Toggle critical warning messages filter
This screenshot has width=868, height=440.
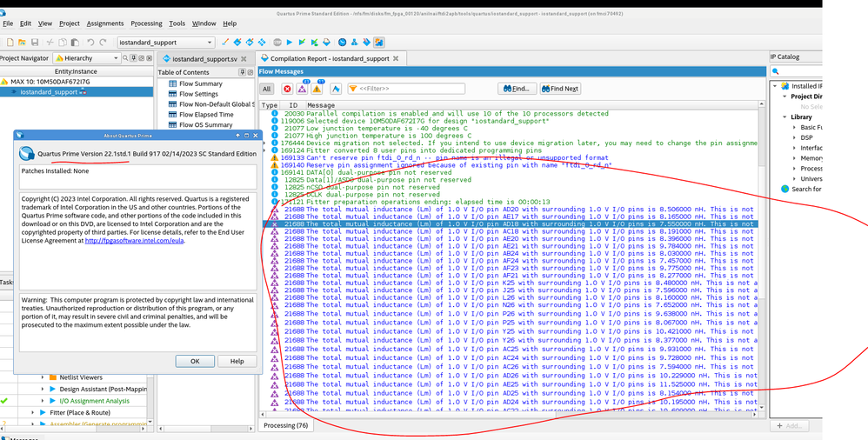[302, 89]
